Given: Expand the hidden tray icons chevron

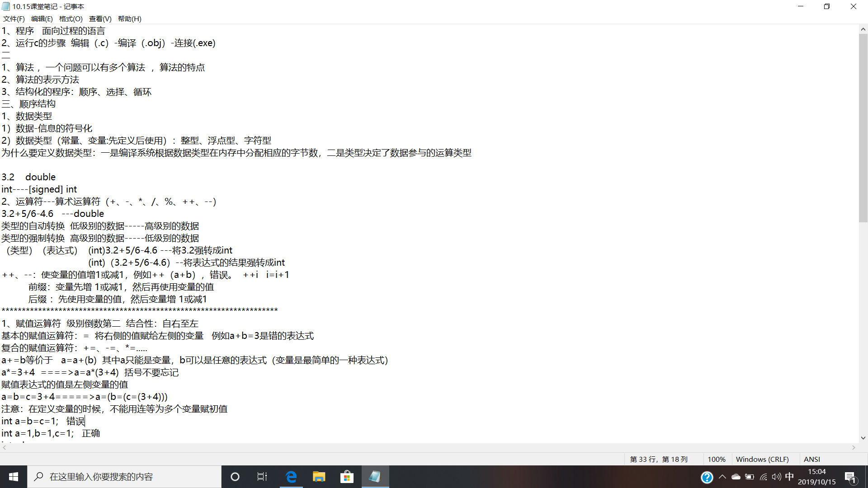Looking at the screenshot, I should (x=722, y=477).
